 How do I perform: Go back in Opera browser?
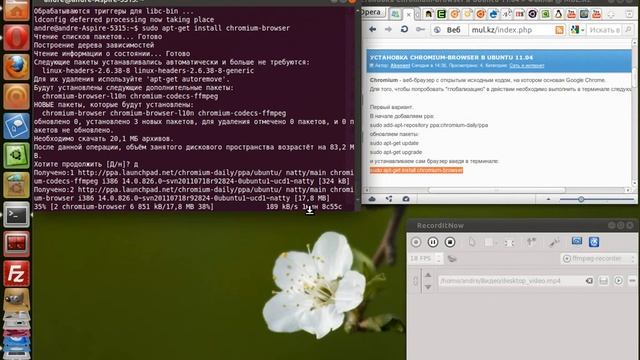pos(372,29)
